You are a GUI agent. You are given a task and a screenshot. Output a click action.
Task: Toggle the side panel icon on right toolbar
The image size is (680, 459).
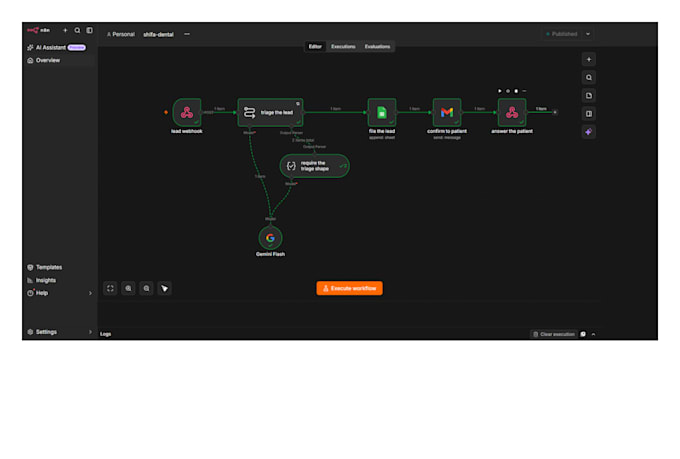tap(588, 114)
